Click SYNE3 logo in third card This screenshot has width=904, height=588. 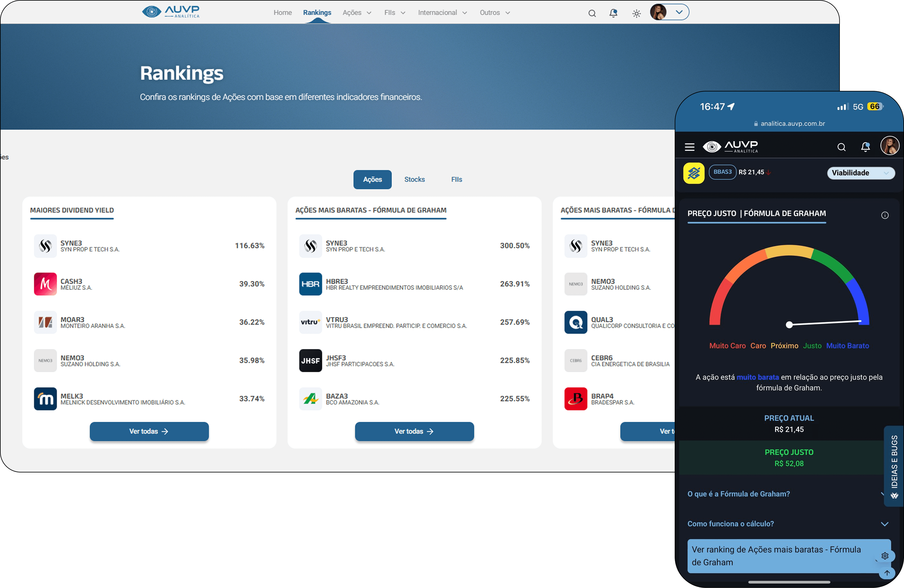[576, 246]
